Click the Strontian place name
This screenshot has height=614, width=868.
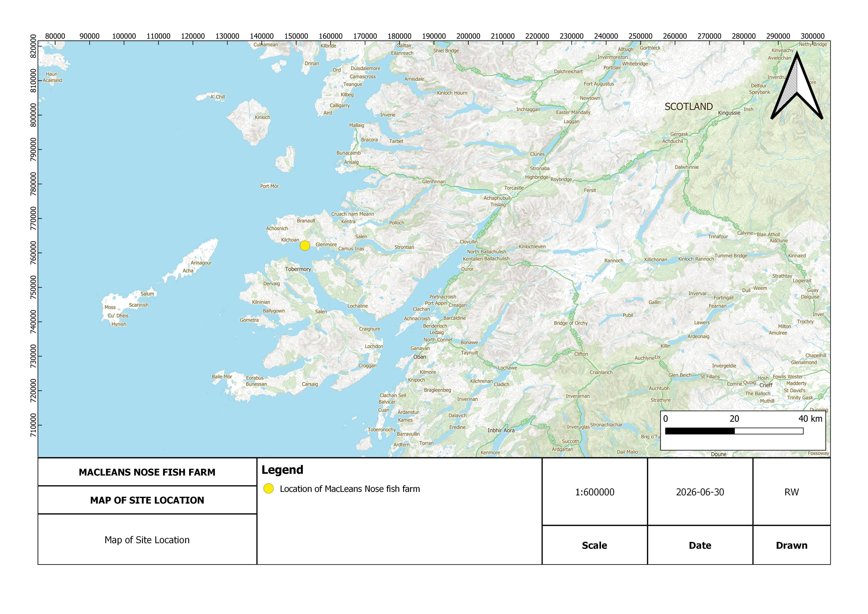(x=404, y=247)
